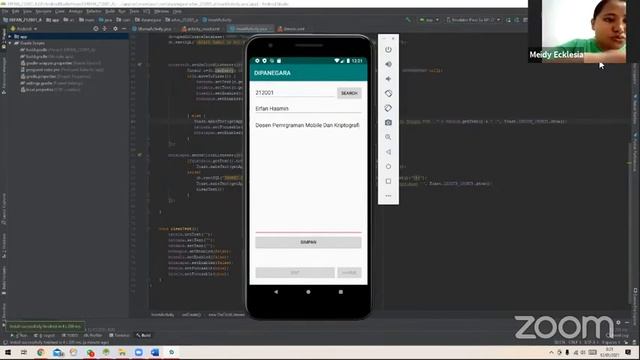Click the Project panel target/locate icon
640x360 pixels.
coord(96,29)
